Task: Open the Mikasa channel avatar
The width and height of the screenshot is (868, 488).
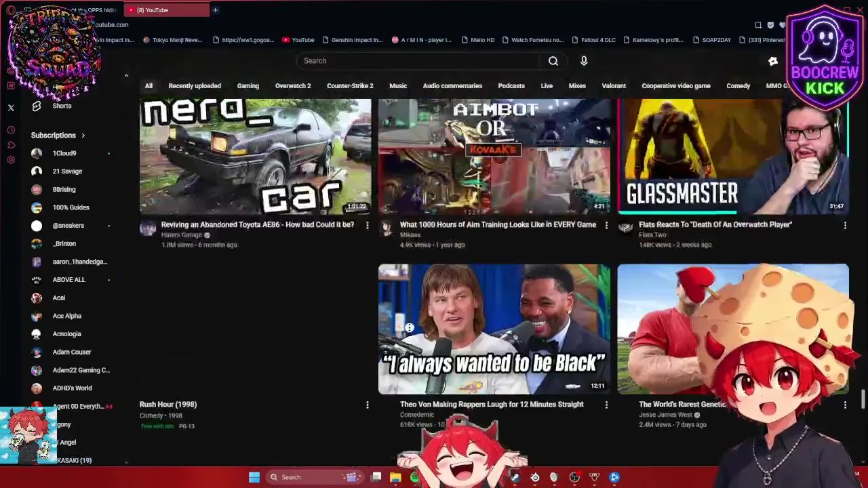Action: [386, 228]
